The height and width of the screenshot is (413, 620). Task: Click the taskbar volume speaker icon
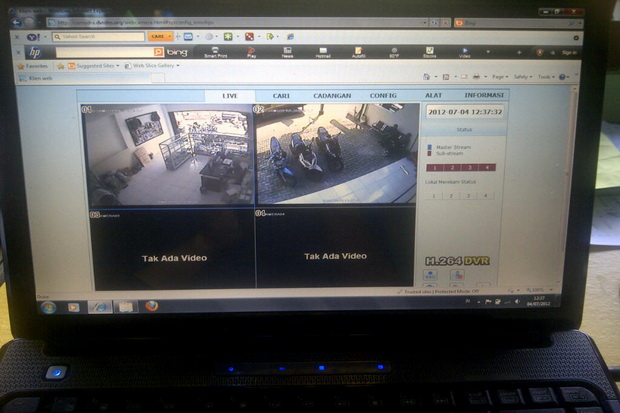tap(517, 302)
